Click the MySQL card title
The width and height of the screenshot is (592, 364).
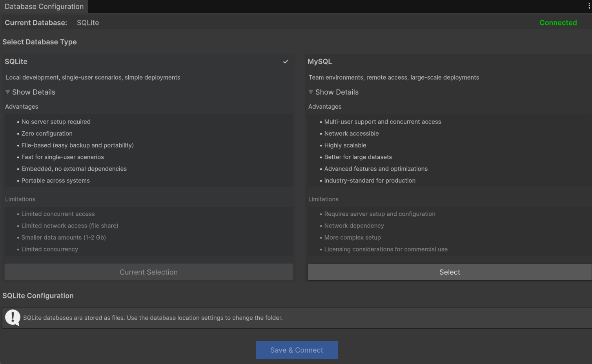click(x=320, y=62)
